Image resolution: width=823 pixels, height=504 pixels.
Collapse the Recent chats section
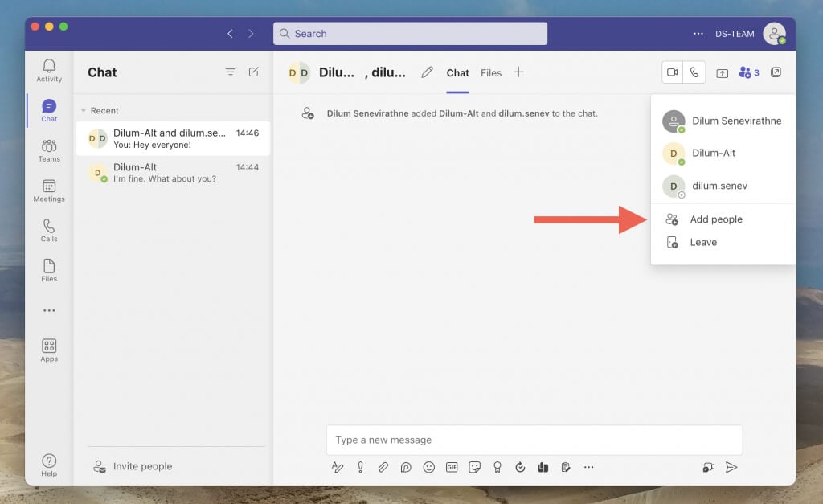pos(83,111)
